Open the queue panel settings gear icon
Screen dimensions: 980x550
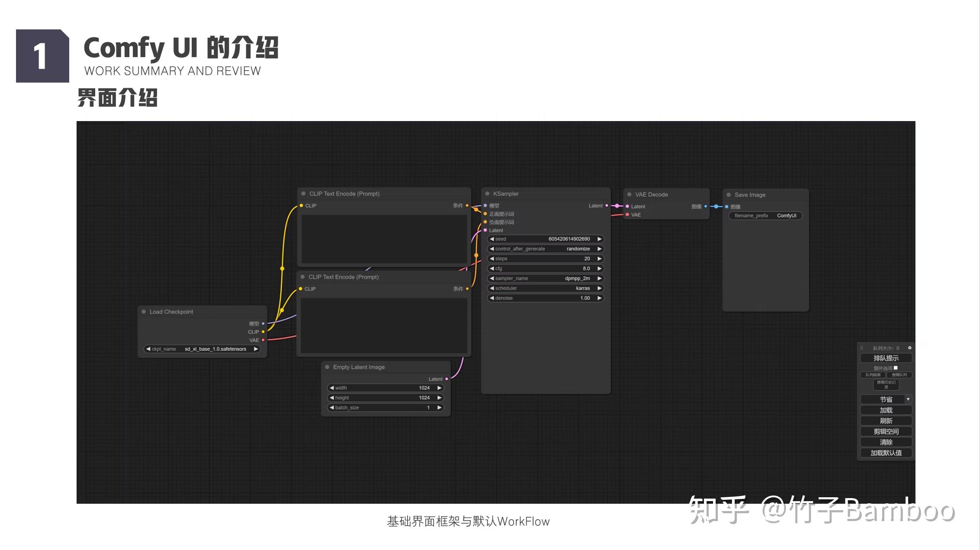click(910, 348)
